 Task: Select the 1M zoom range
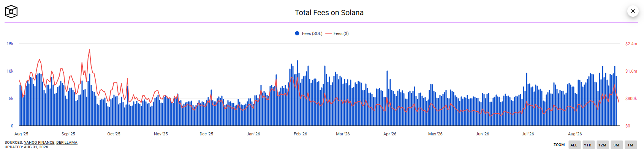coord(630,145)
